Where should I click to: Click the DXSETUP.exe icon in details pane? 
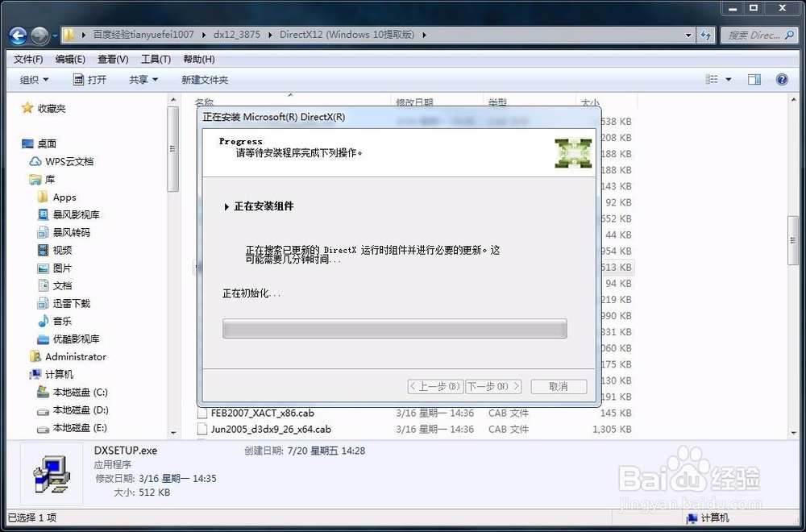[50, 474]
